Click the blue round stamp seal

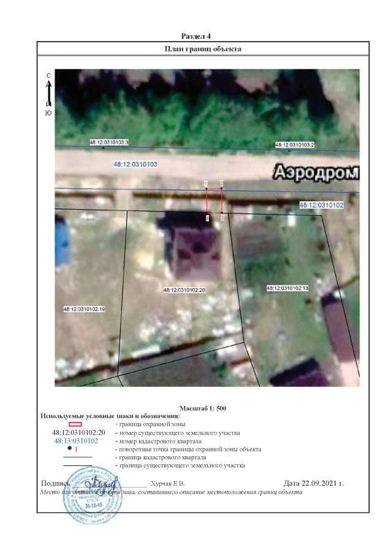pyautogui.click(x=92, y=492)
